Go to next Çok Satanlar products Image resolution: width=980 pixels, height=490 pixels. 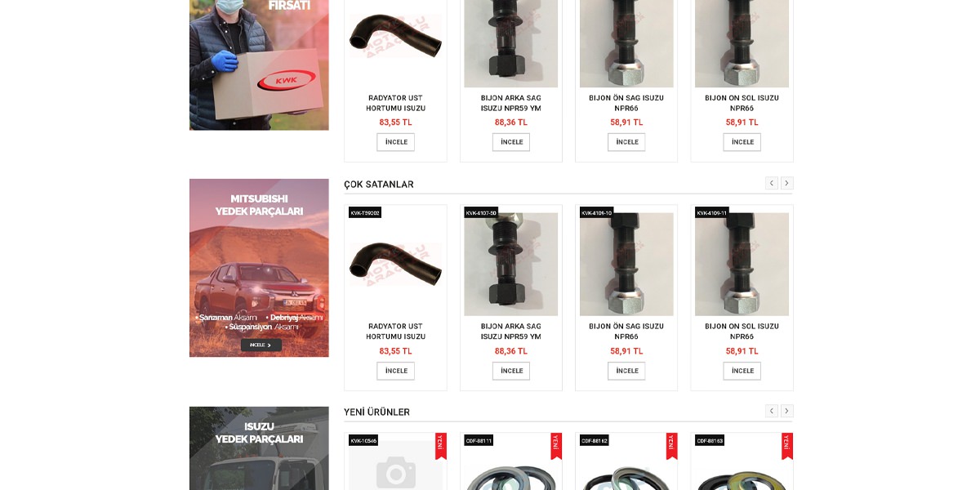pos(786,184)
